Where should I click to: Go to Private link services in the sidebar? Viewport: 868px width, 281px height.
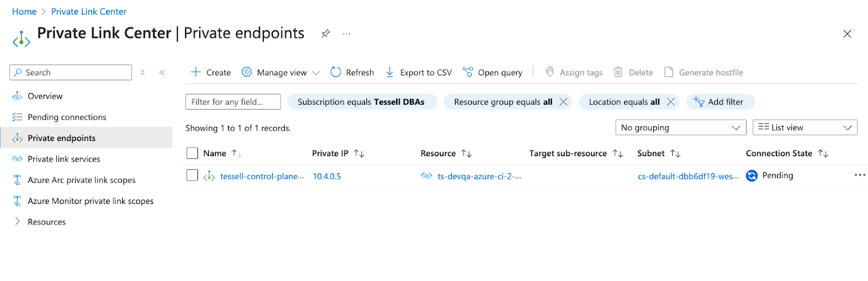coord(63,159)
